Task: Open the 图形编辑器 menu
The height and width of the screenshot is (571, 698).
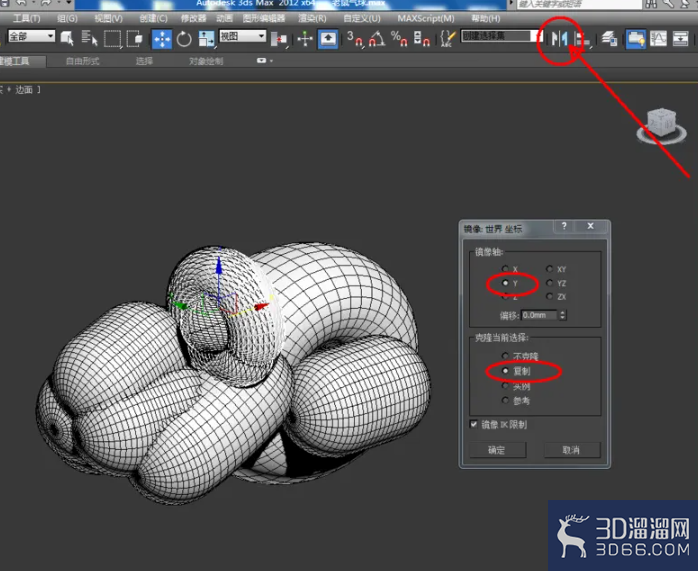Action: pyautogui.click(x=264, y=18)
